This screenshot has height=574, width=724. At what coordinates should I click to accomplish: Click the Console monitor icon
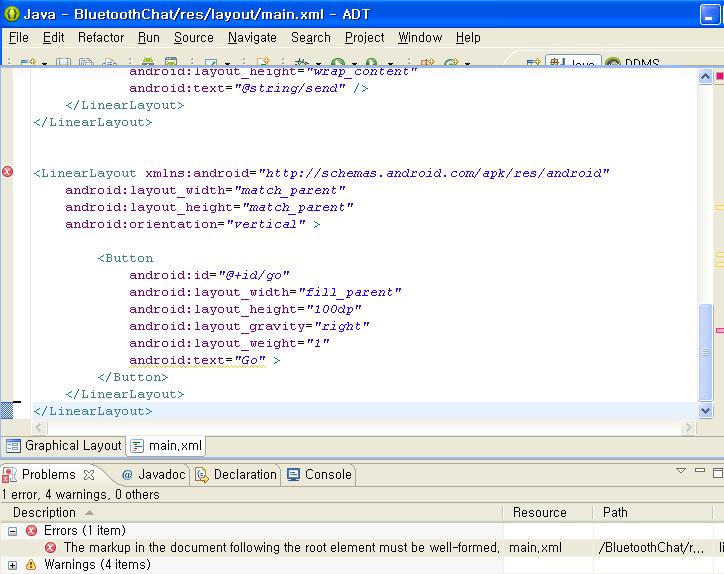click(293, 475)
